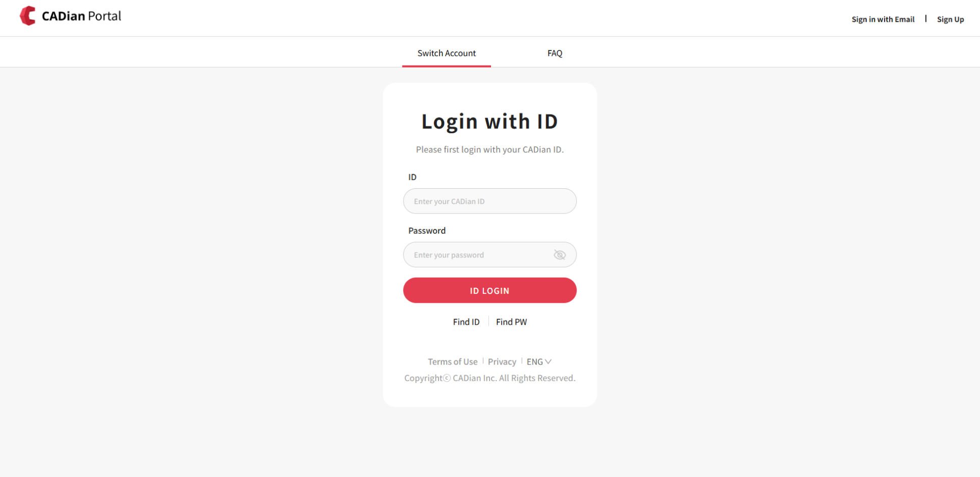This screenshot has height=477, width=980.
Task: Open the Find PW link
Action: tap(511, 322)
